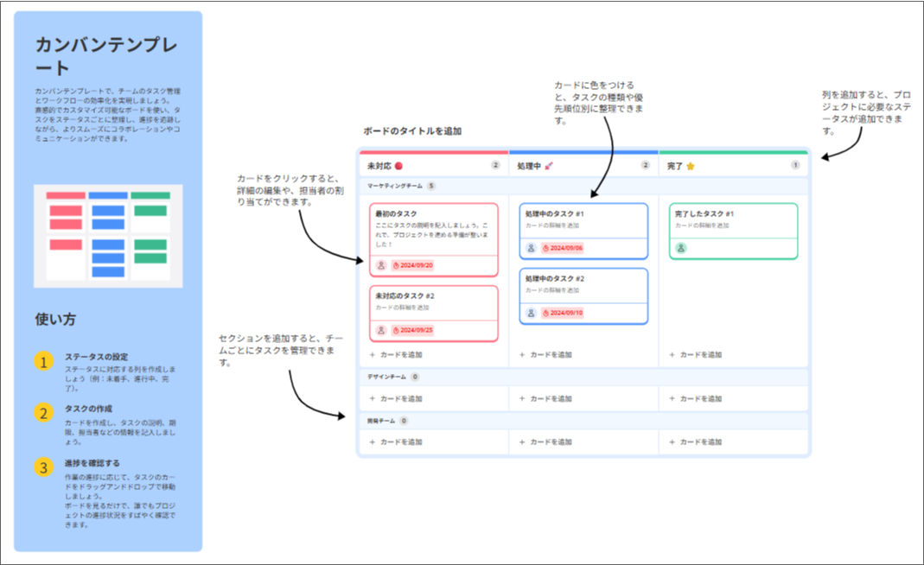The image size is (924, 565).
Task: Select the 未対応 column header title
Action: click(x=379, y=166)
